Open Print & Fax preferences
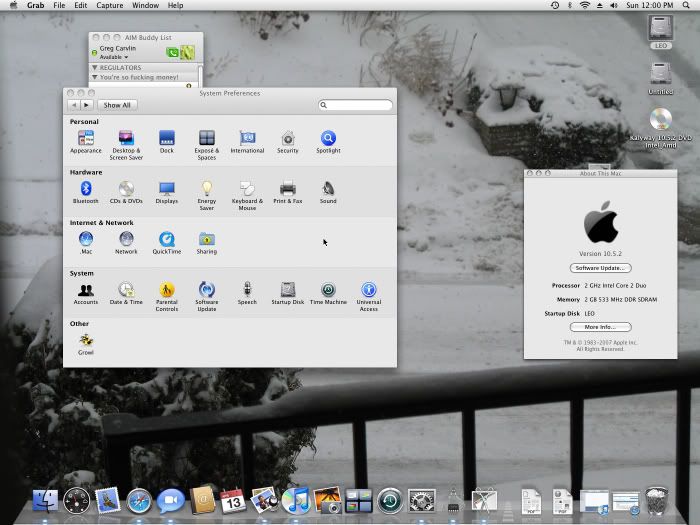 [288, 192]
